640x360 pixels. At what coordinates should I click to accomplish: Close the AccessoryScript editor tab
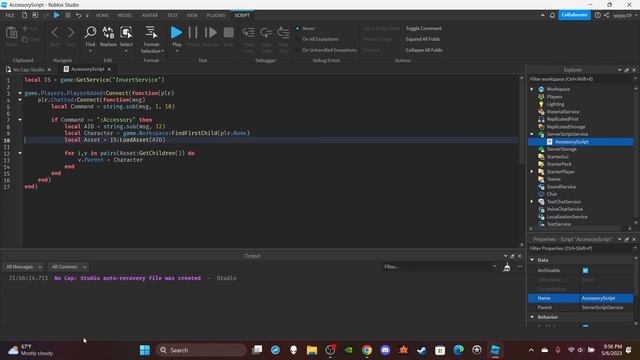tap(109, 69)
